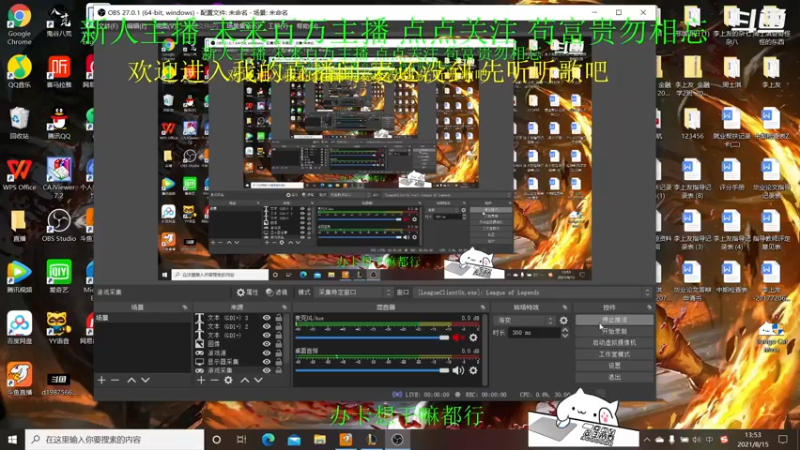Pop out the 来源 dock panel

(284, 307)
